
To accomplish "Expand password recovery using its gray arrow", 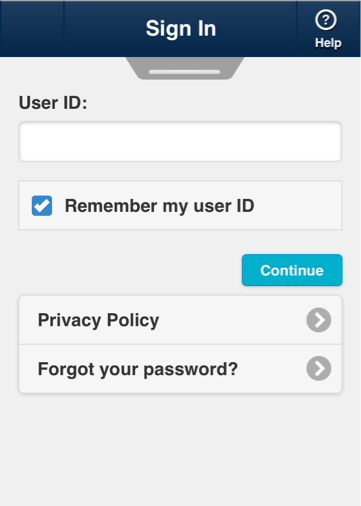I will point(319,369).
